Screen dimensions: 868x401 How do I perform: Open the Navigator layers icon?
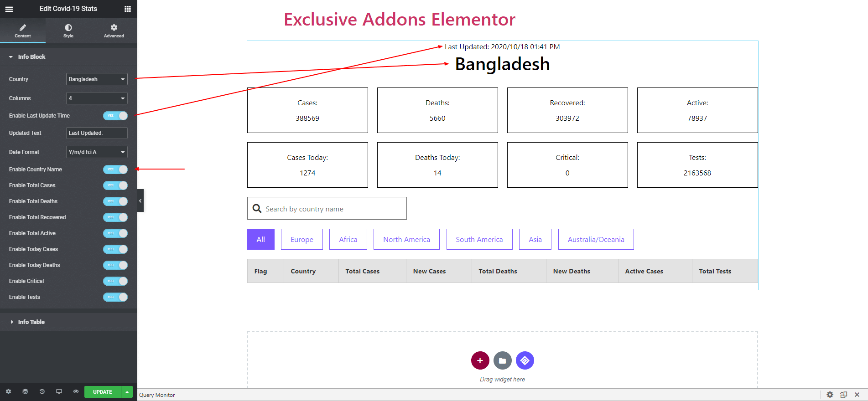pyautogui.click(x=25, y=391)
